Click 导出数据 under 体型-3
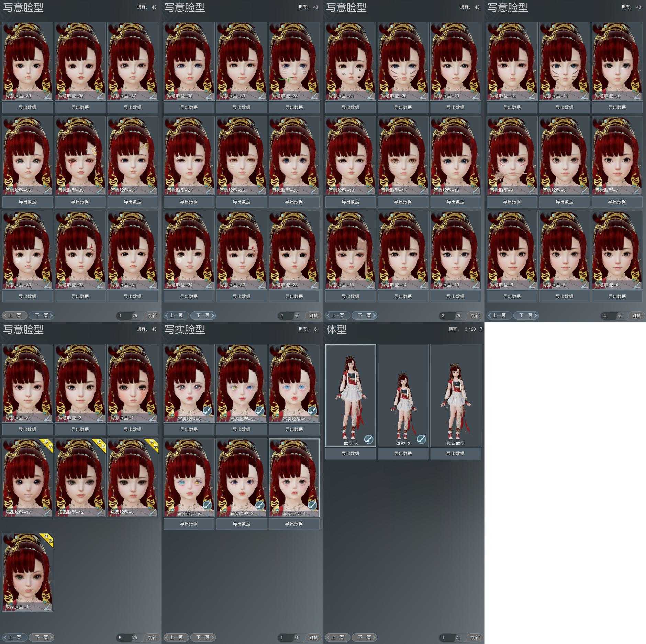646x644 pixels. click(350, 454)
